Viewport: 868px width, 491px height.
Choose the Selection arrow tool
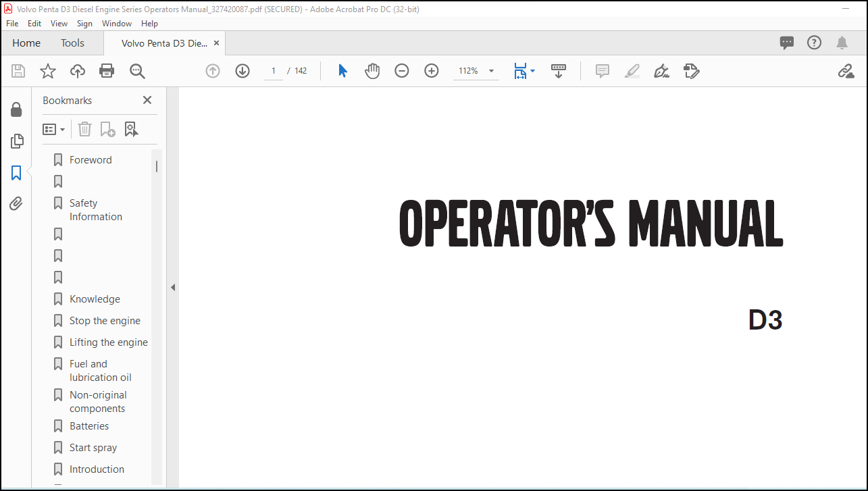click(x=342, y=71)
